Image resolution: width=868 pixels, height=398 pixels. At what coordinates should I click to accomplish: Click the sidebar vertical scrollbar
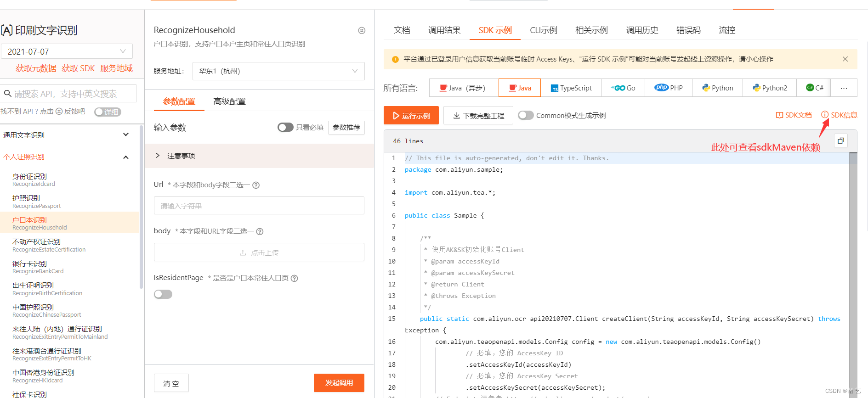pos(141,207)
